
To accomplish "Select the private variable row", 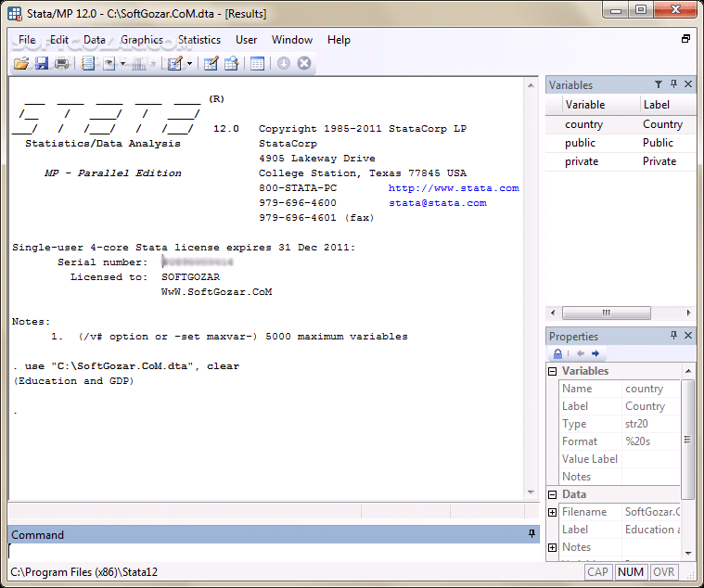I will point(621,161).
